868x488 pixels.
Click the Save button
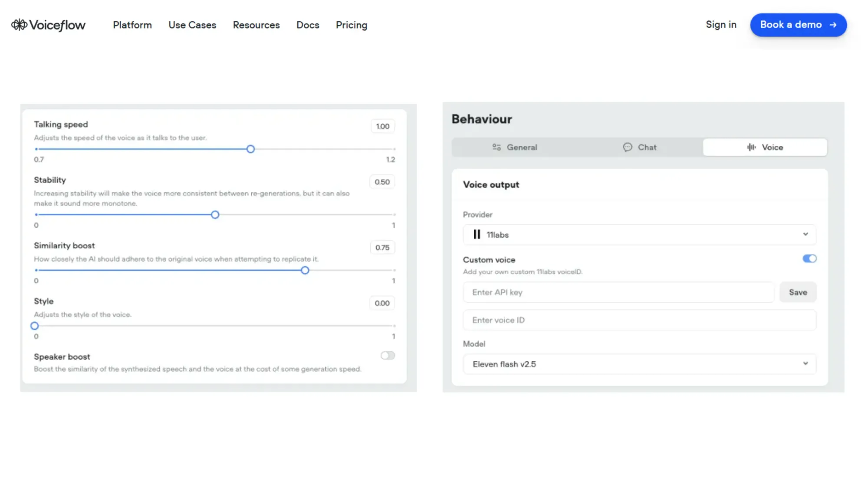(x=798, y=292)
